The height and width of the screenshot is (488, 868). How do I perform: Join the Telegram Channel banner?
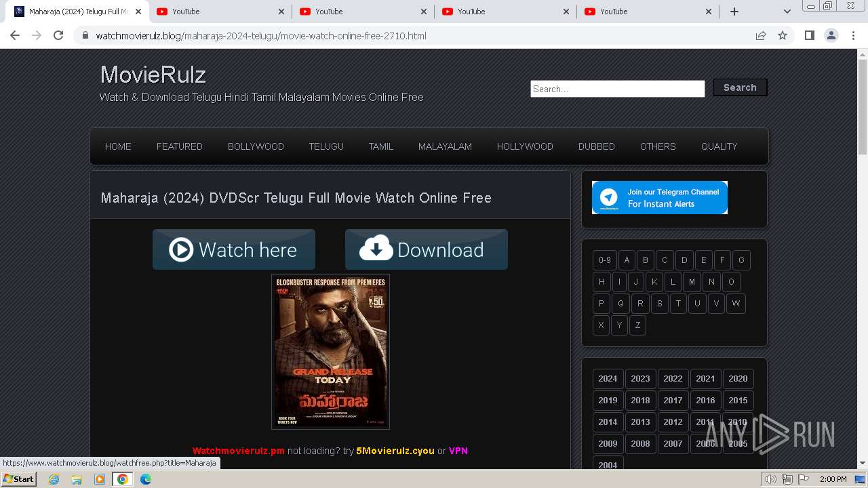click(660, 197)
